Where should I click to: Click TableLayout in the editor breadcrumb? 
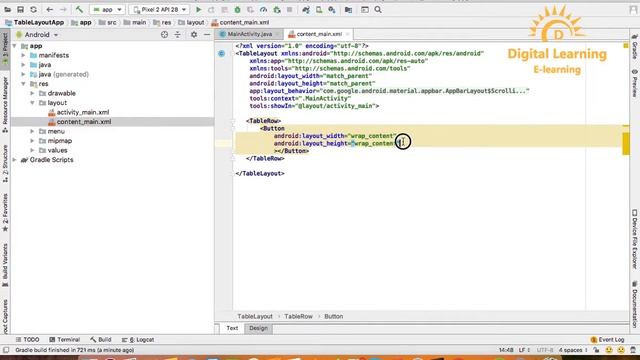(x=255, y=316)
